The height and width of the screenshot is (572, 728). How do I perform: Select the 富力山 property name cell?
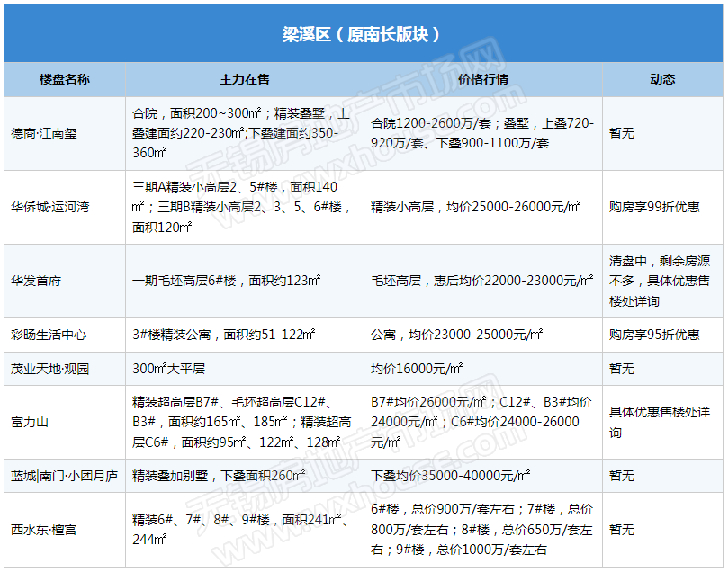pos(30,422)
